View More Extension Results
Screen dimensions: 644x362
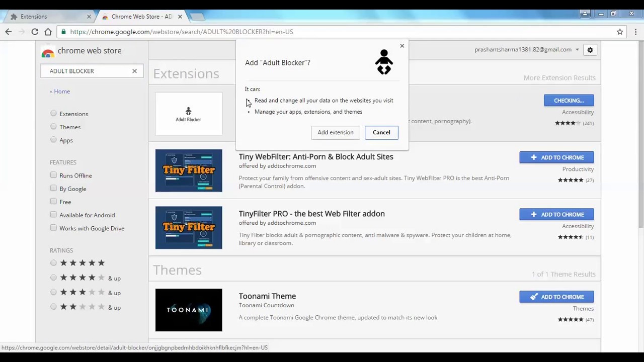point(559,78)
